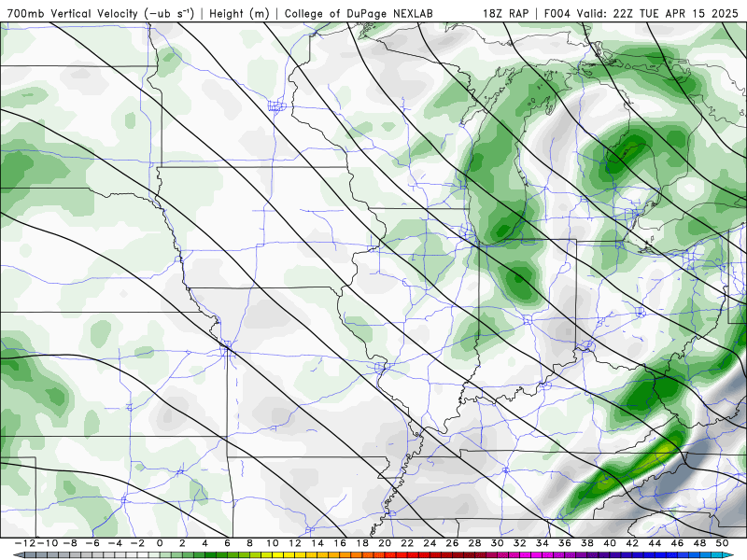Click the '26' color scale label

click(452, 543)
